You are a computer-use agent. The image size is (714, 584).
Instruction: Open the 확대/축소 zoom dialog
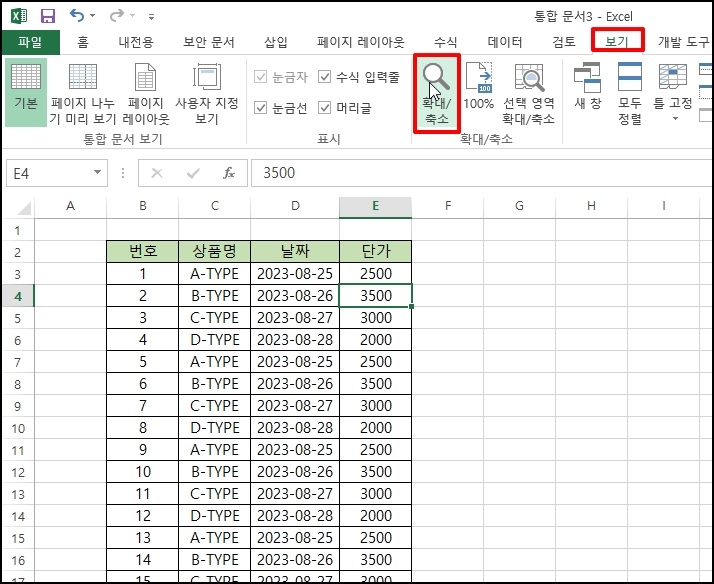[437, 93]
